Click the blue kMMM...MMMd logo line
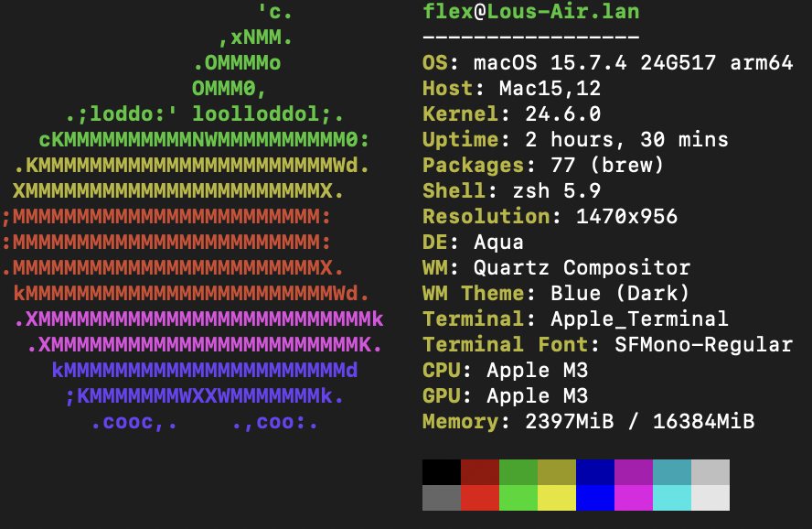Screen dimensions: 812x529 205,371
